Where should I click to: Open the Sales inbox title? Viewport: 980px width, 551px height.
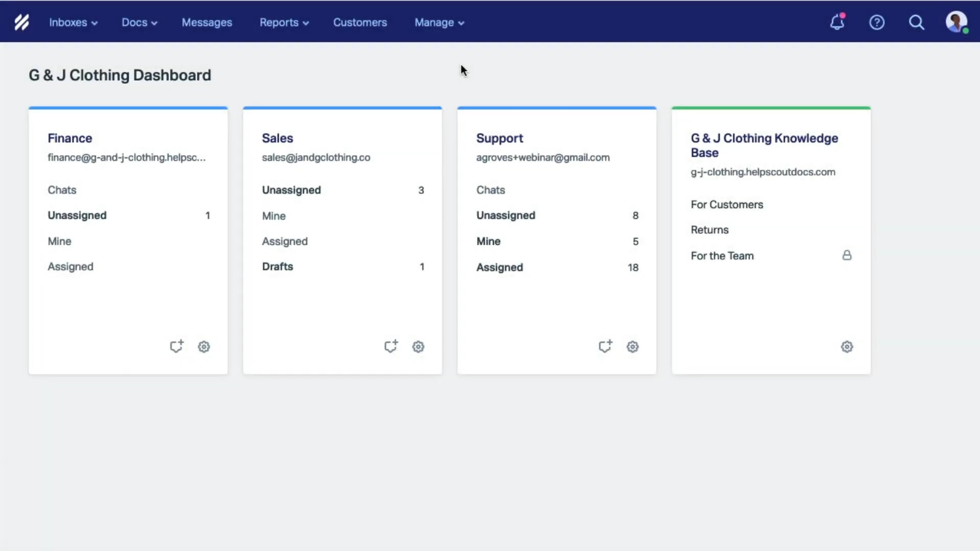(277, 138)
